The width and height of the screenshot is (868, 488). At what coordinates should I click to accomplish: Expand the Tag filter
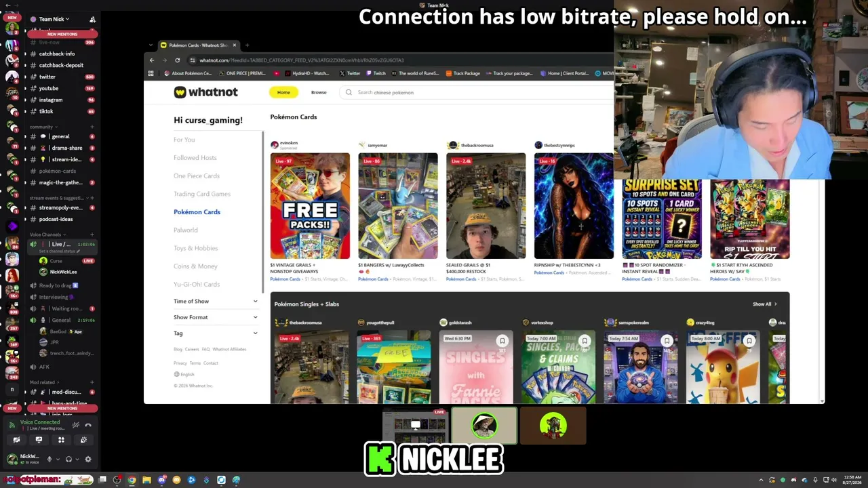point(216,333)
